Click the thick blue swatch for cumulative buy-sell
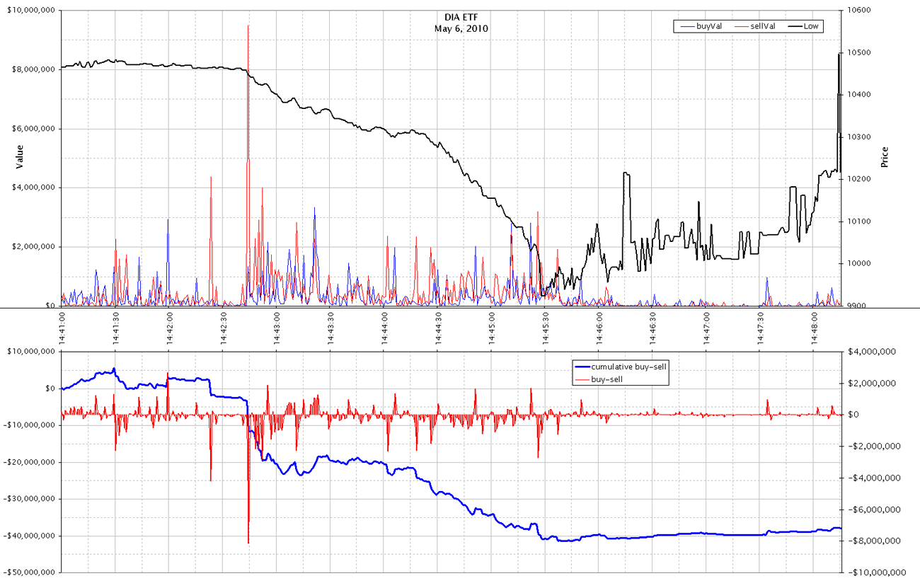Screen dimensions: 920x588 tap(582, 367)
